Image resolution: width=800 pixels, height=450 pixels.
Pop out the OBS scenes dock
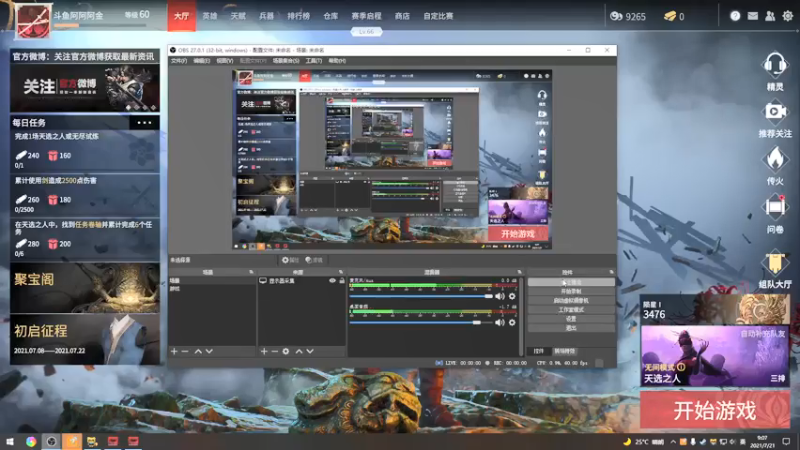coord(251,272)
